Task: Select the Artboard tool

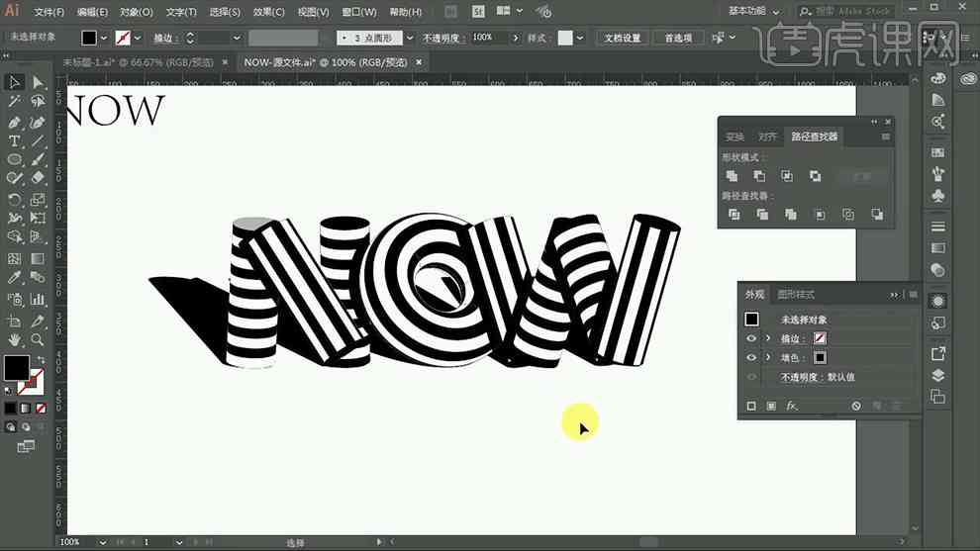Action: tap(15, 321)
